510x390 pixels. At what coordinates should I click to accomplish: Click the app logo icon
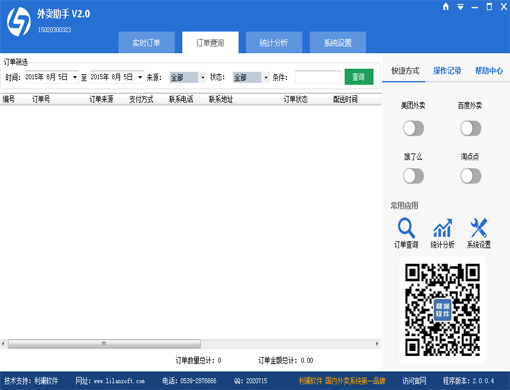pyautogui.click(x=19, y=22)
